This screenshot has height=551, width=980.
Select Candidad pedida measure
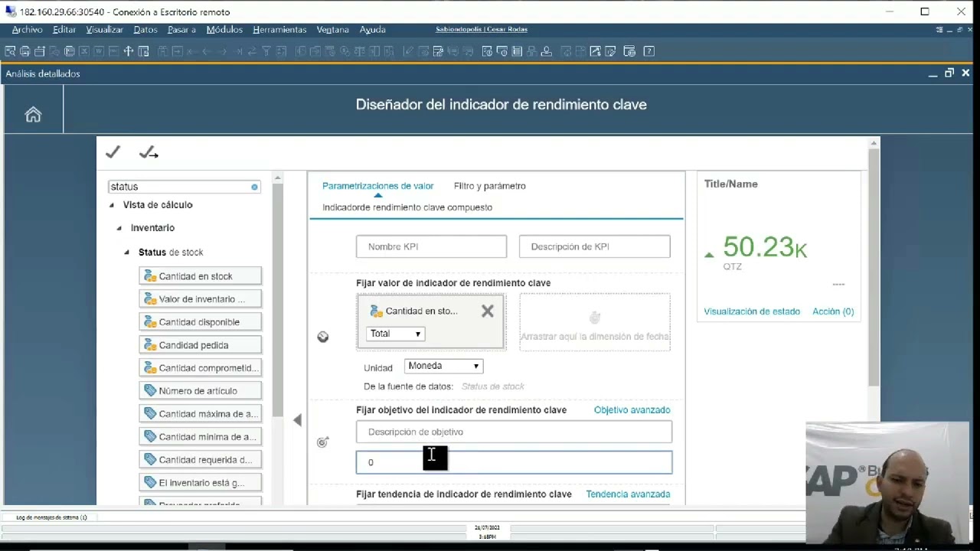200,345
